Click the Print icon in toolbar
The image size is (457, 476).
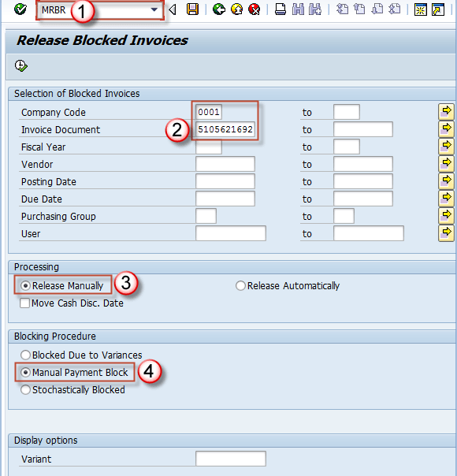coord(280,9)
